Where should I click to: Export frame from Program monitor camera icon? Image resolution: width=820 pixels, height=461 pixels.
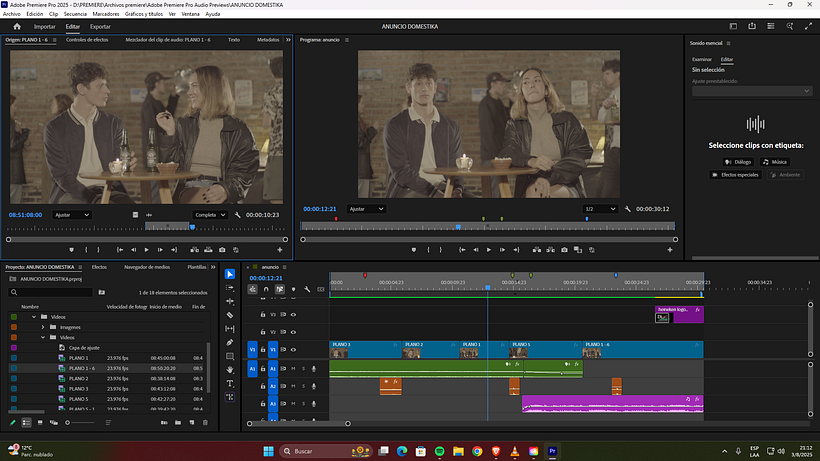coord(564,250)
